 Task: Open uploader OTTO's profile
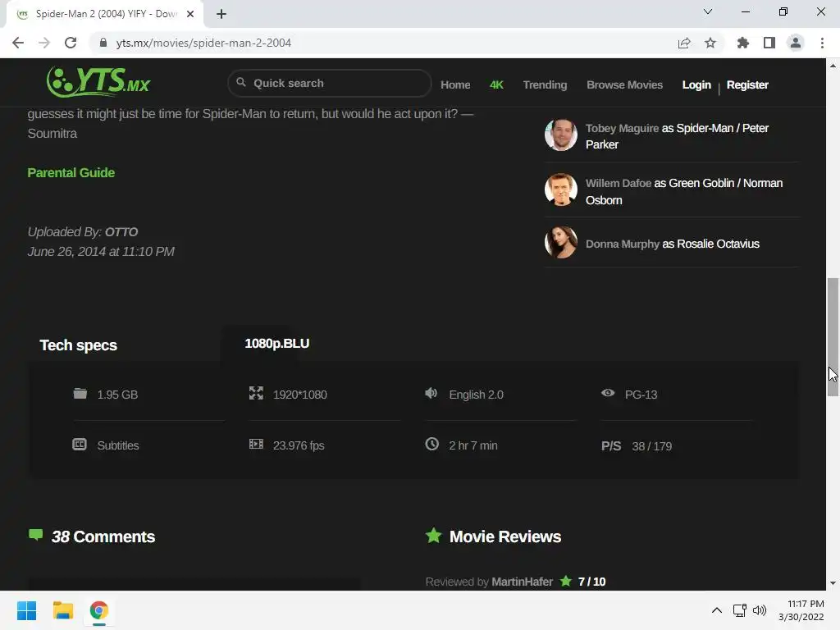(x=121, y=232)
